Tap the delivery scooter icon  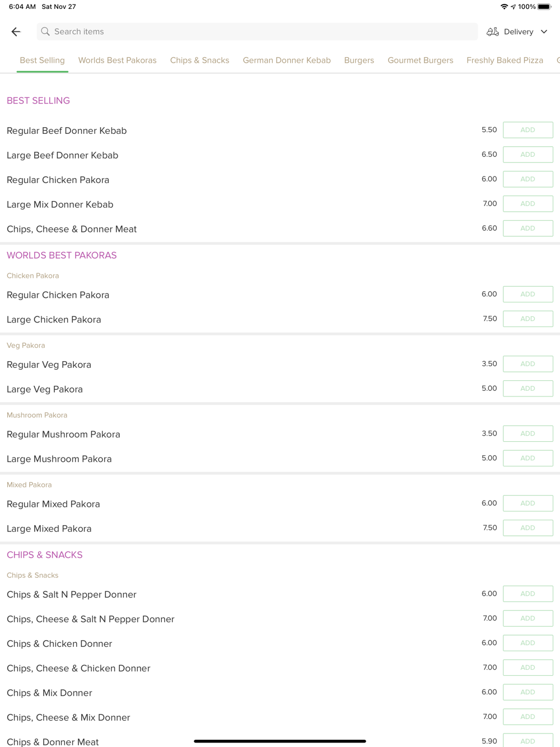(493, 32)
